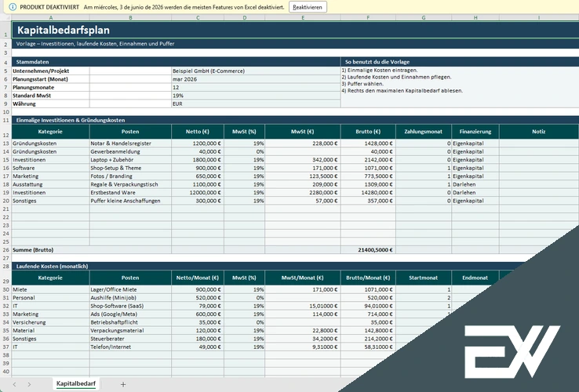Select the Telefon/Internet cell
Image resolution: width=579 pixels, height=392 pixels.
130,347
